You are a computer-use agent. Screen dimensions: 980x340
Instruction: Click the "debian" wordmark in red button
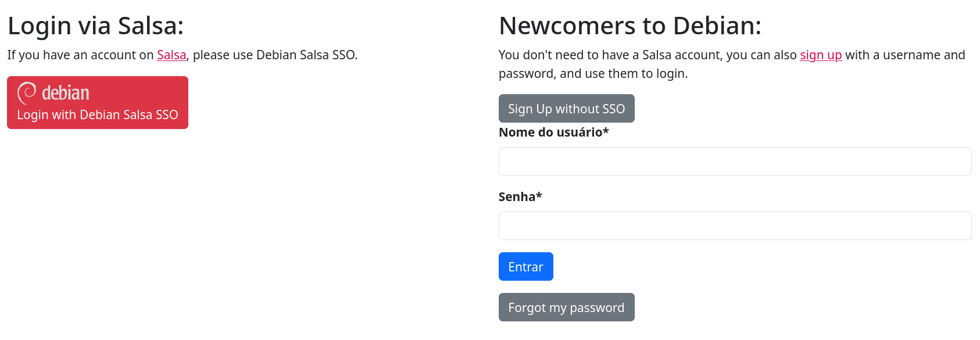click(x=66, y=93)
